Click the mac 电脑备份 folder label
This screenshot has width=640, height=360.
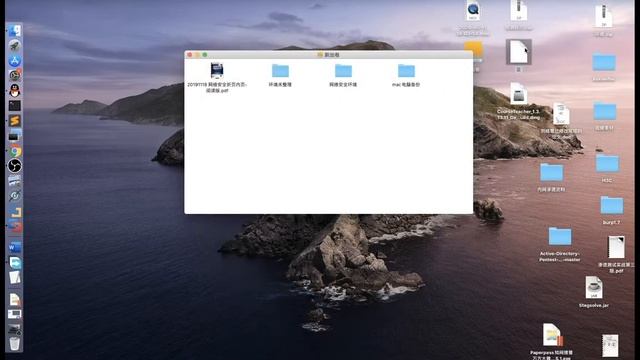406,84
